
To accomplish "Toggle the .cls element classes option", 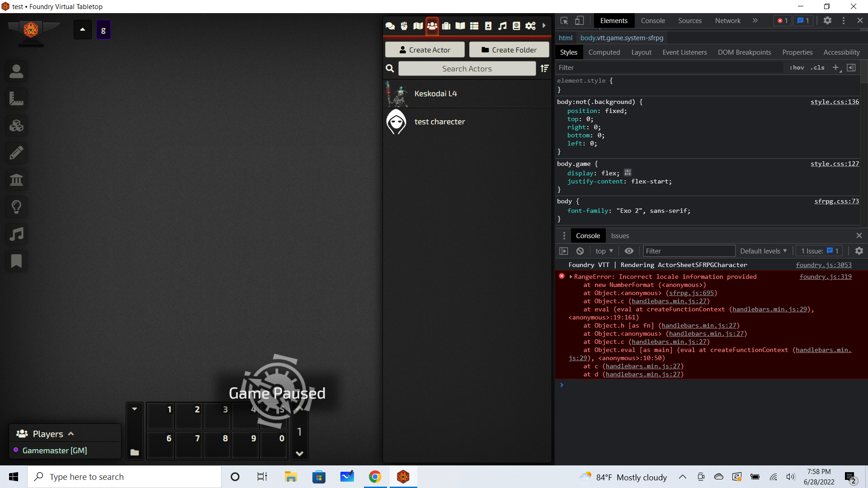I will 817,68.
